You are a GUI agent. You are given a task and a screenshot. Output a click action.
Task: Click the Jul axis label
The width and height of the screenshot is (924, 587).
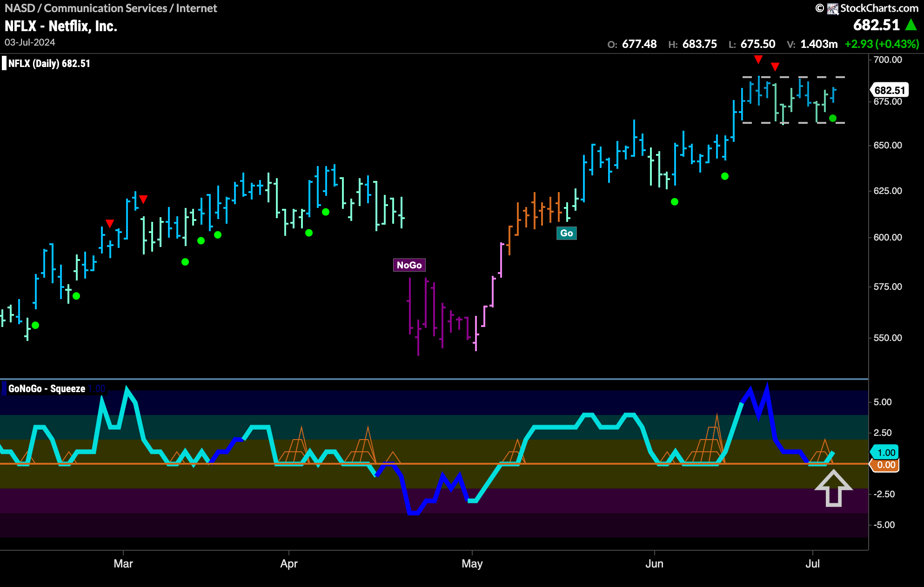[812, 564]
